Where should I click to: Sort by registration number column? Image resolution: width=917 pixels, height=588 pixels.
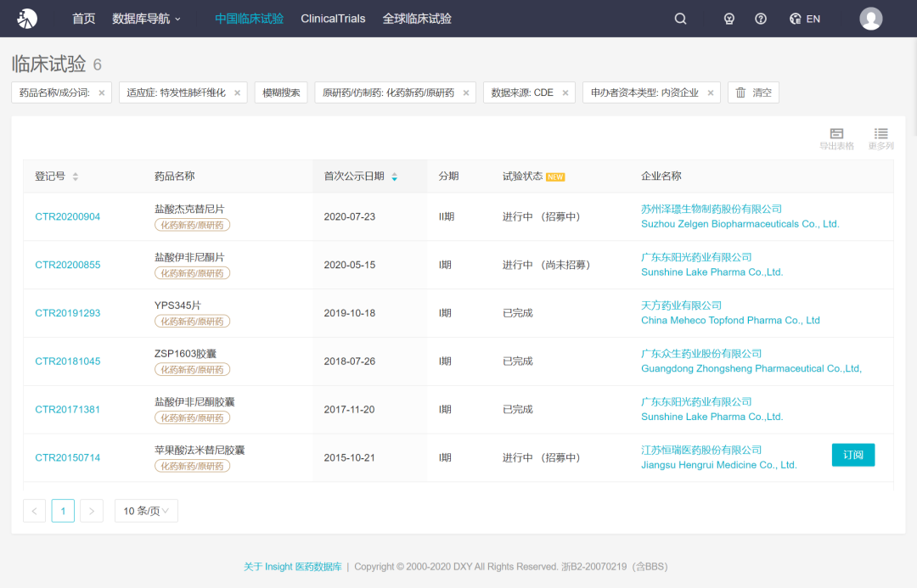point(76,176)
